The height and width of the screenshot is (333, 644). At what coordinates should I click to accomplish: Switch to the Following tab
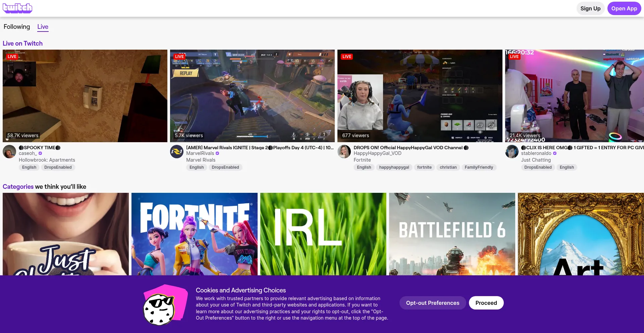[17, 27]
